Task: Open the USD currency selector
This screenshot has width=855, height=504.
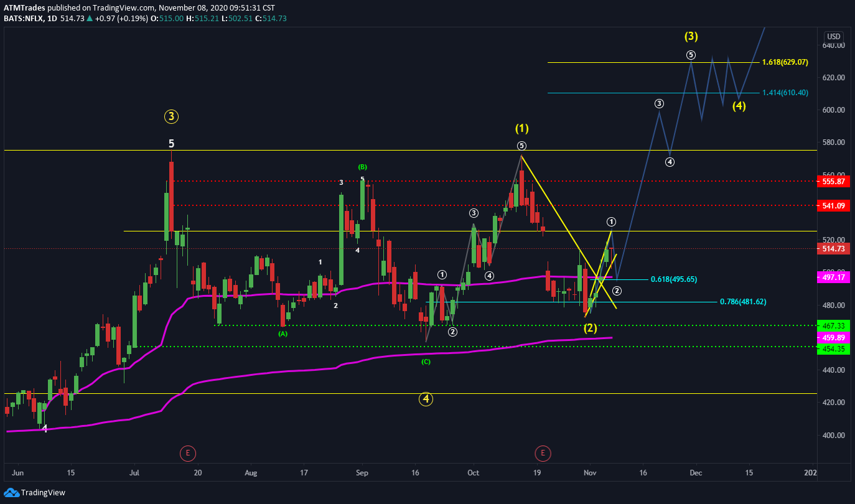Action: pyautogui.click(x=833, y=36)
